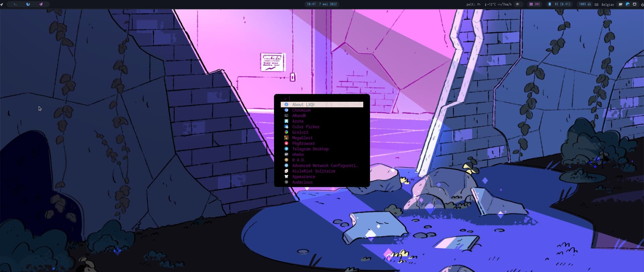Click the 100% headphones volume indicator
The image size is (644, 272).
point(585,4)
